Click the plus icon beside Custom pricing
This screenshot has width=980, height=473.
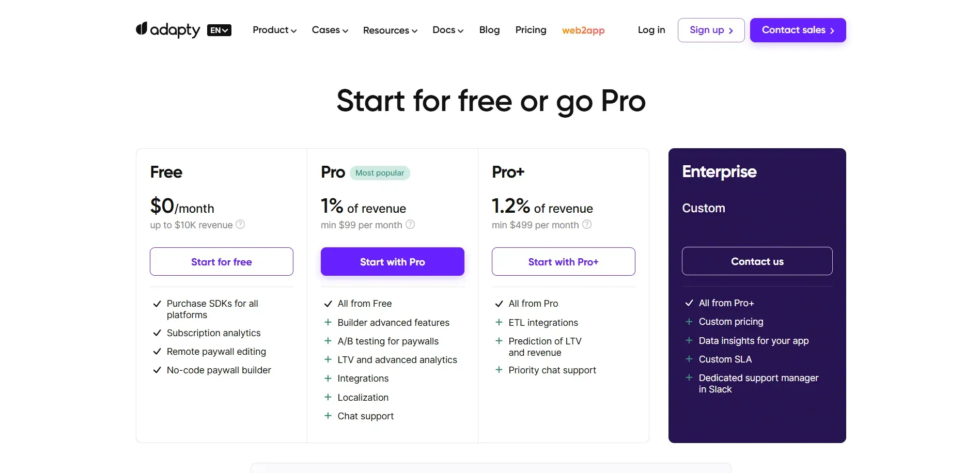click(689, 322)
